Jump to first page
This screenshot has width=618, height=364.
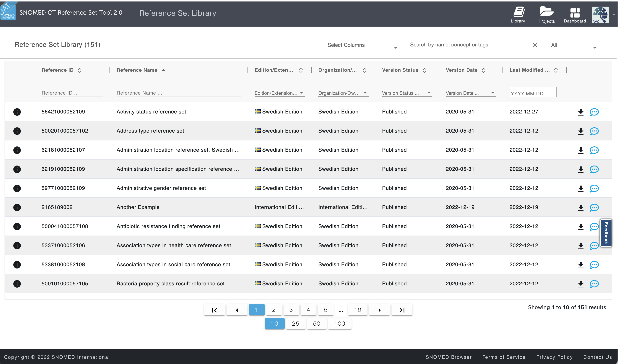click(x=214, y=310)
